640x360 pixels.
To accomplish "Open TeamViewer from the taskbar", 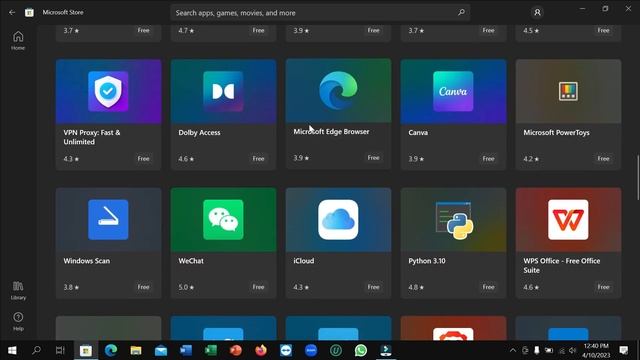I will [x=286, y=350].
